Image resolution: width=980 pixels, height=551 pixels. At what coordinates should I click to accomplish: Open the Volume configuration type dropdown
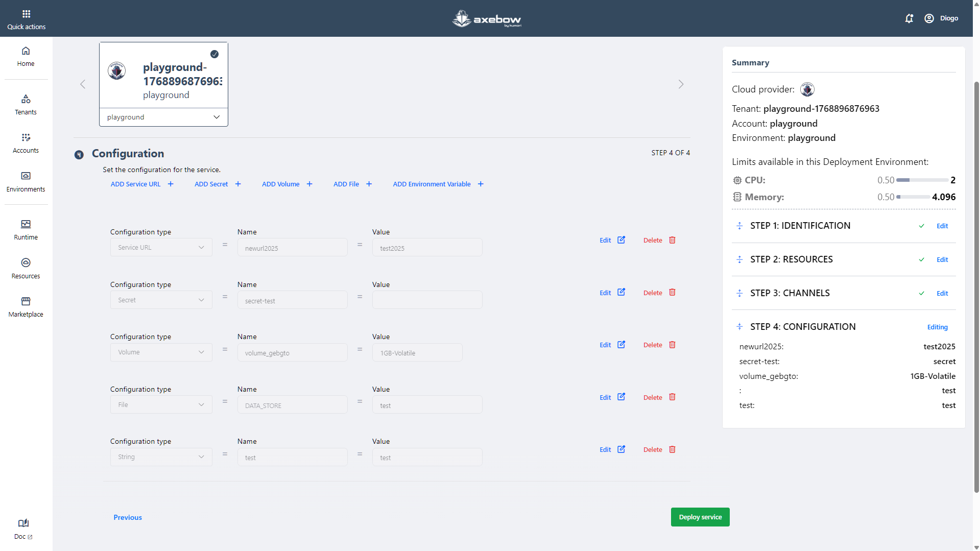(161, 352)
